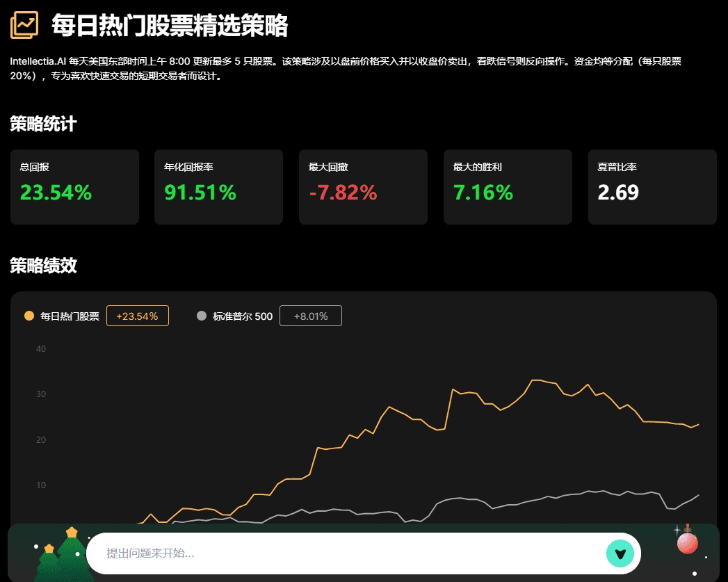Click the 40 label on the chart axis
The image size is (728, 582).
click(x=41, y=349)
